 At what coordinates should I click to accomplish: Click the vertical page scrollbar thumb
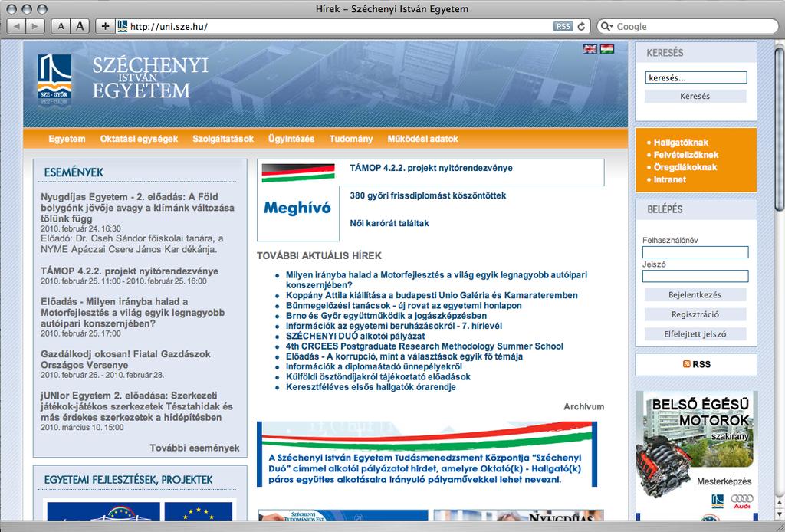coord(779,128)
